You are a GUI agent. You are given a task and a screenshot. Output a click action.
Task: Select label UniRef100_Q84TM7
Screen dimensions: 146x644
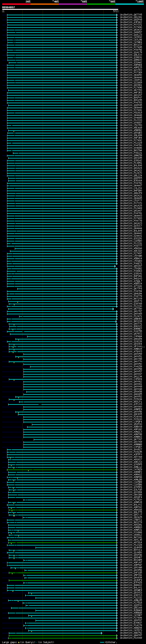click(x=131, y=636)
